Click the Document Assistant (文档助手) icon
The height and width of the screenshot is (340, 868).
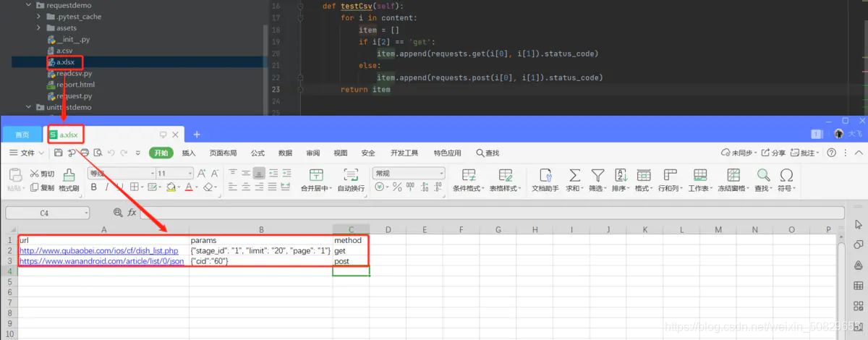click(545, 174)
